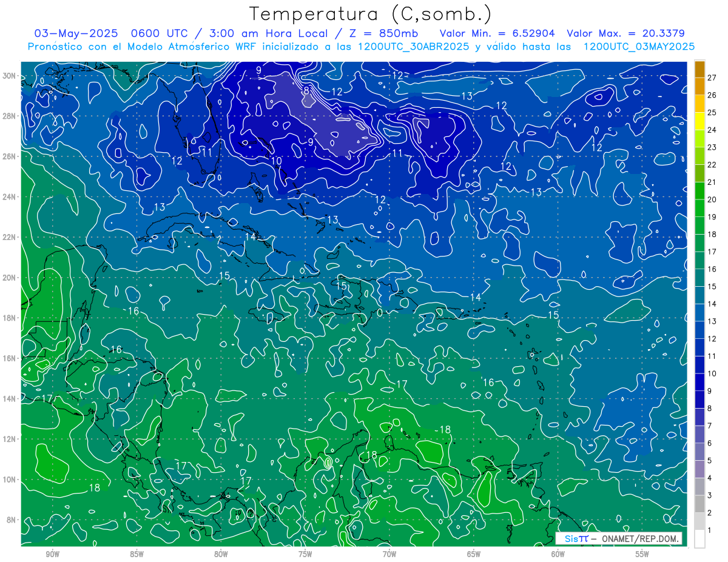Click the '1200UTC_03MAY2025' valid-until time

[x=639, y=47]
